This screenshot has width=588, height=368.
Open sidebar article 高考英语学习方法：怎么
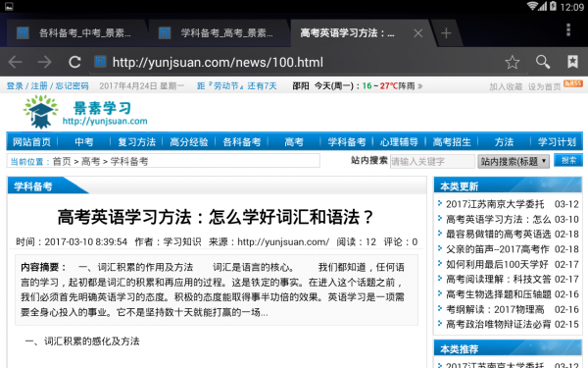[x=499, y=219]
